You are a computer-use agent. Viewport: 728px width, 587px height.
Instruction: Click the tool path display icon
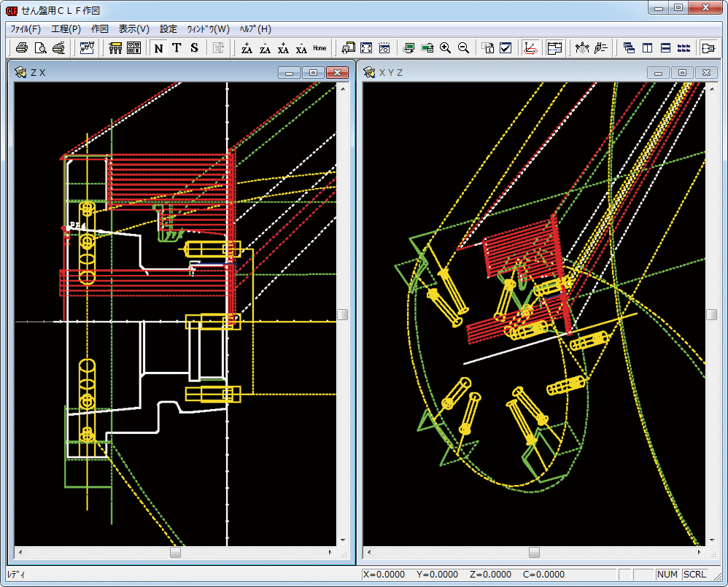coord(87,48)
